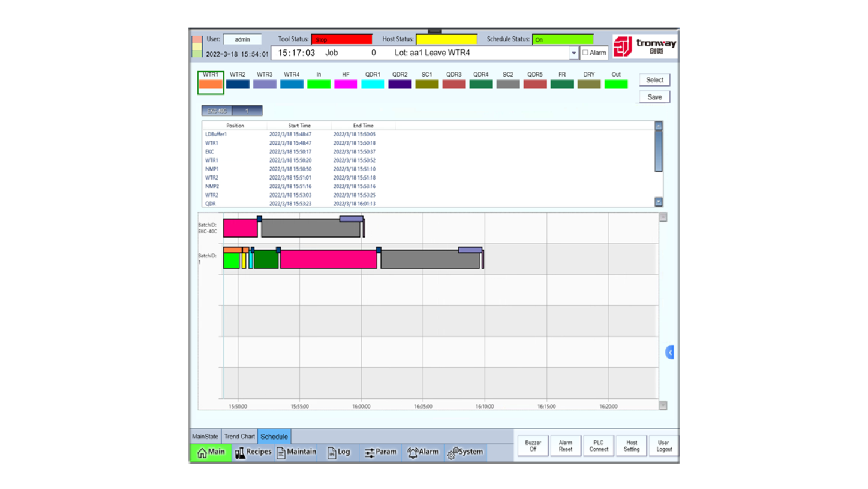Image resolution: width=868 pixels, height=489 pixels.
Task: Pick the QDR3 red-brown swatch
Action: tap(454, 84)
